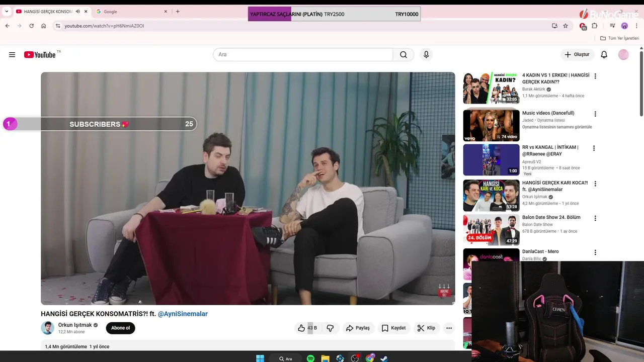Open the Windows Start menu

[x=260, y=358]
